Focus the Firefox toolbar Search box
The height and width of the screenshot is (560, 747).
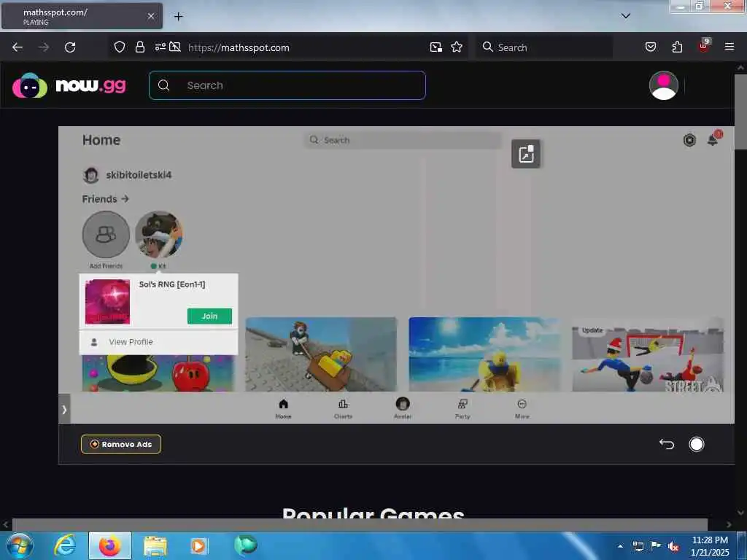point(544,47)
